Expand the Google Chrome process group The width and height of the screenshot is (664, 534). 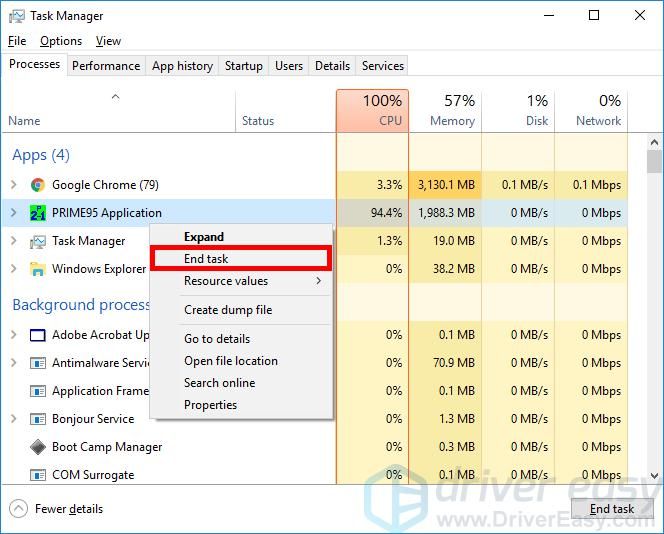click(x=14, y=185)
